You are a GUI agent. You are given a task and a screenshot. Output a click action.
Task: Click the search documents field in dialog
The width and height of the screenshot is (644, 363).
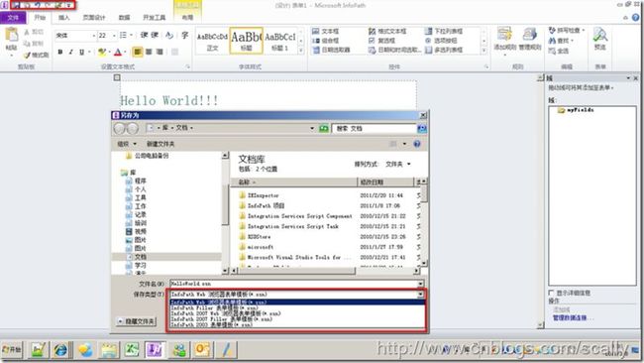click(x=375, y=129)
